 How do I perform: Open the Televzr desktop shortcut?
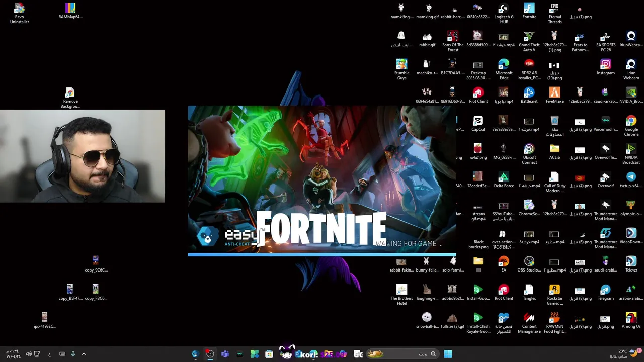(631, 264)
